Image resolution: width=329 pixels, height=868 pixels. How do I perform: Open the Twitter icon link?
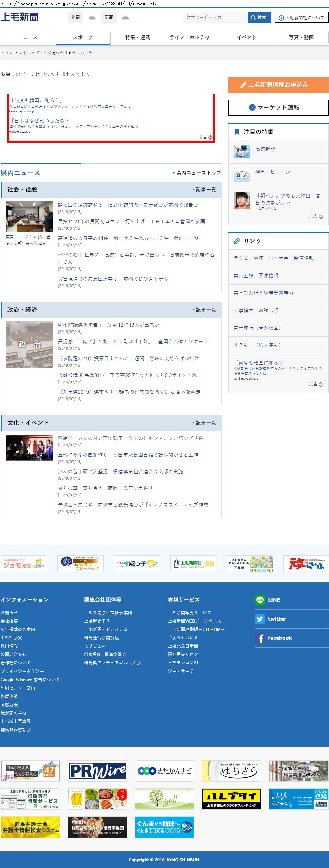(260, 619)
